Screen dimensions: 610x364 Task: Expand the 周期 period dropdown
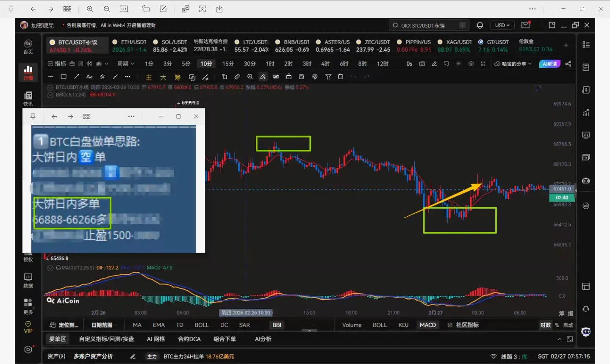[126, 63]
